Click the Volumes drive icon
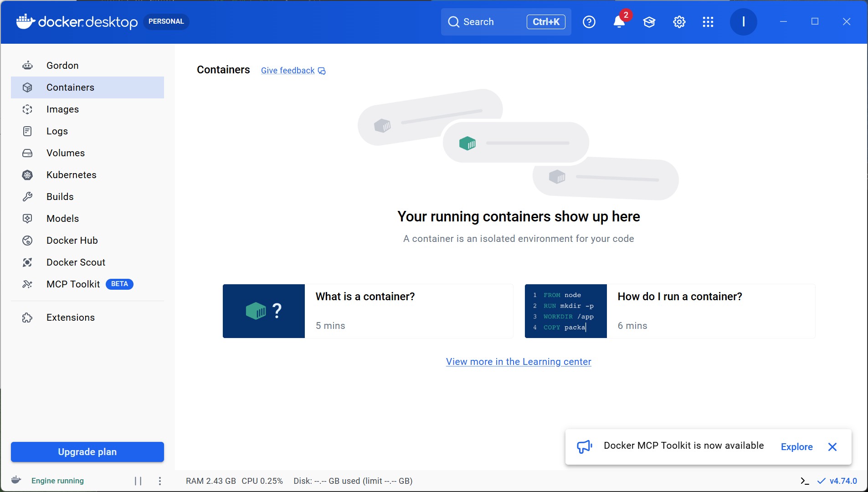 (x=27, y=153)
